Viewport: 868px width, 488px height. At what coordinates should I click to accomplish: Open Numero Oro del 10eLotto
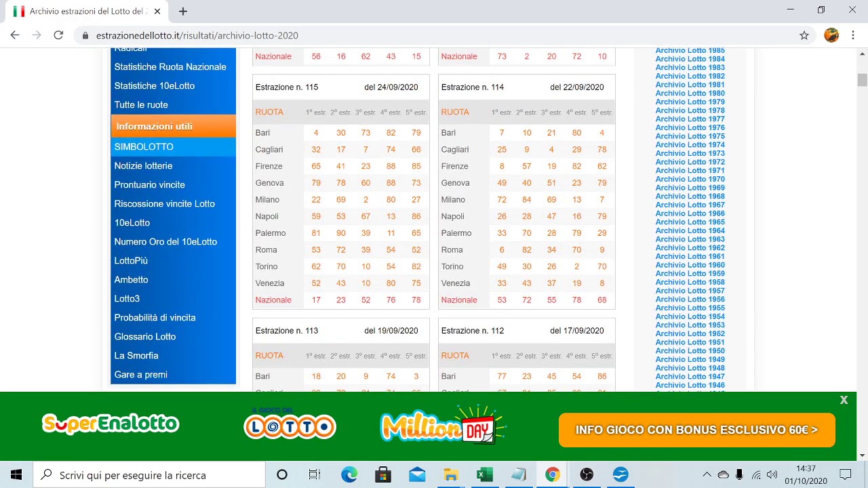(165, 241)
